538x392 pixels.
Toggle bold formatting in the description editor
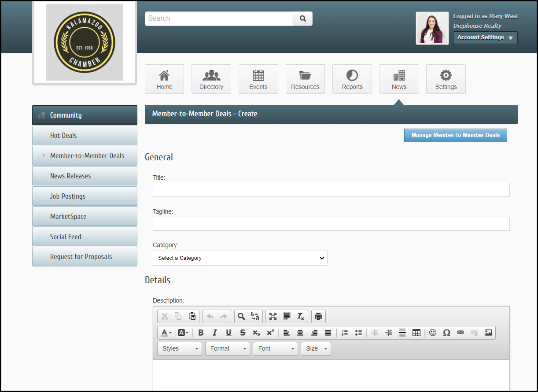(x=201, y=333)
